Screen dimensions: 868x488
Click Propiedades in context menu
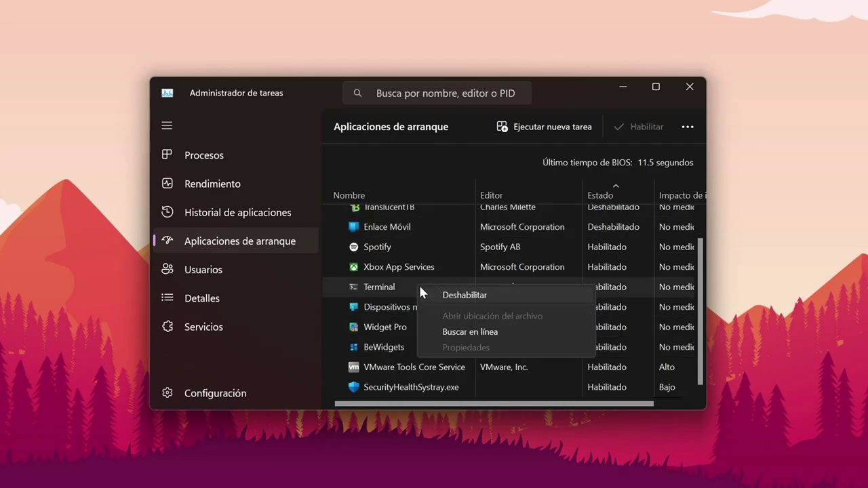[x=506, y=347]
